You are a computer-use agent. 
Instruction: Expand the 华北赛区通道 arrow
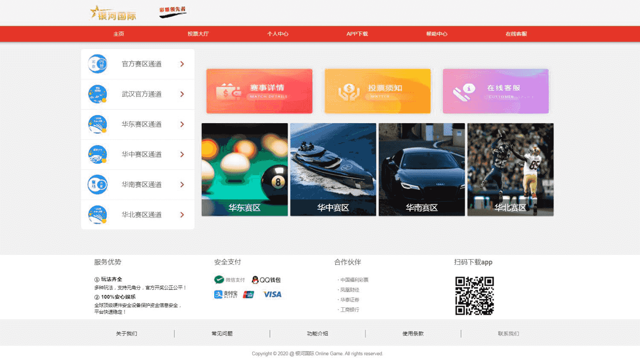tap(182, 214)
